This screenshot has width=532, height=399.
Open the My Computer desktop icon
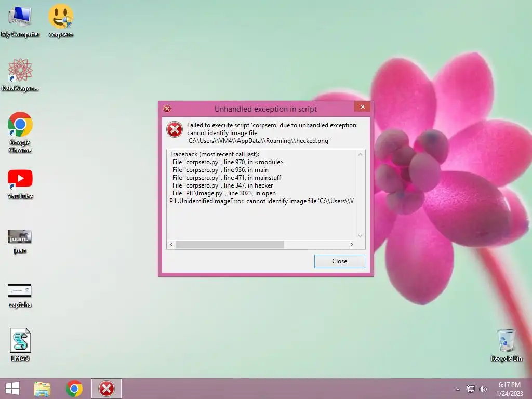(x=20, y=21)
